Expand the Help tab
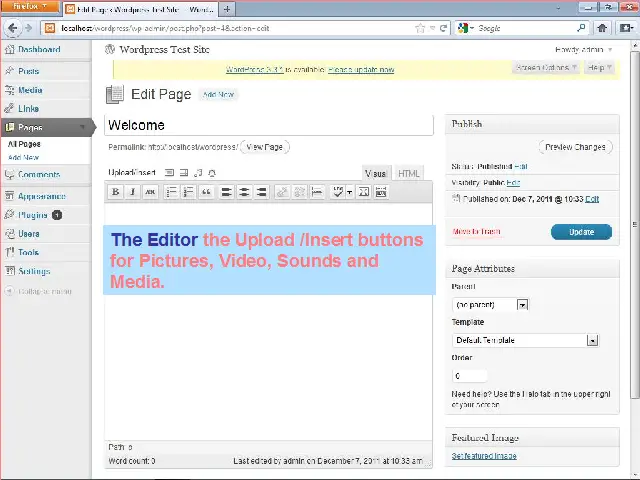 point(599,67)
